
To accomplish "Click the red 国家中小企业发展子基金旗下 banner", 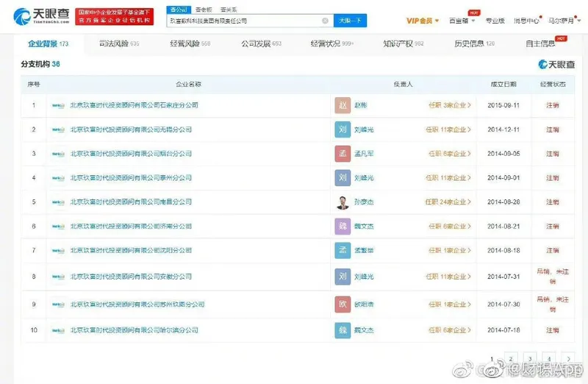I will click(115, 16).
